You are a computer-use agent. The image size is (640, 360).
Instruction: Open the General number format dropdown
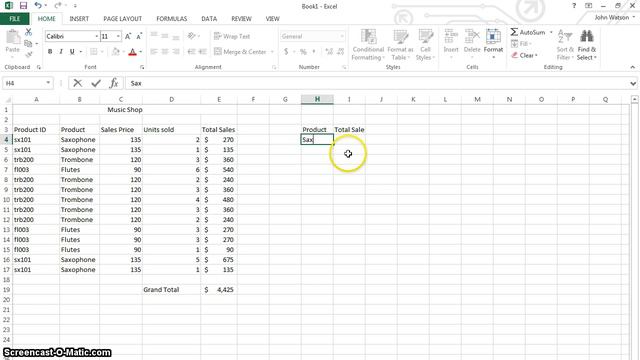click(x=342, y=36)
